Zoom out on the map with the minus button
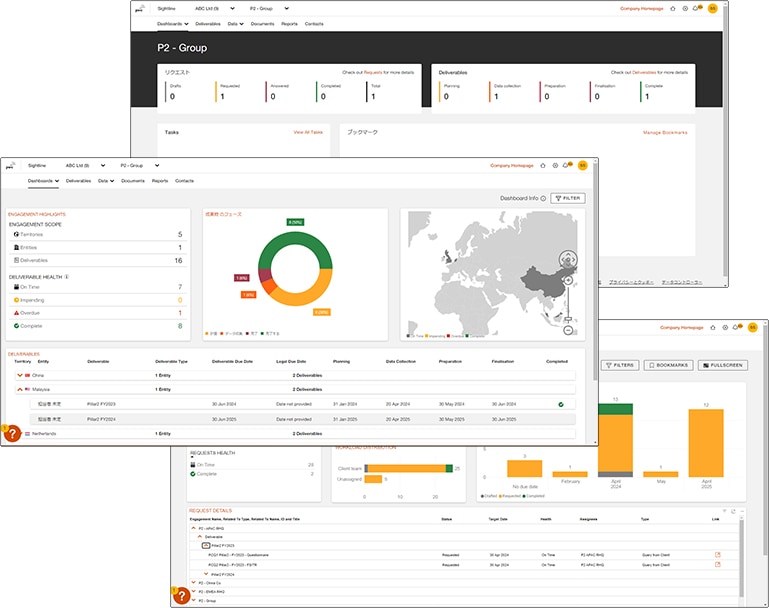Screen dimensions: 769x608 pyautogui.click(x=568, y=330)
